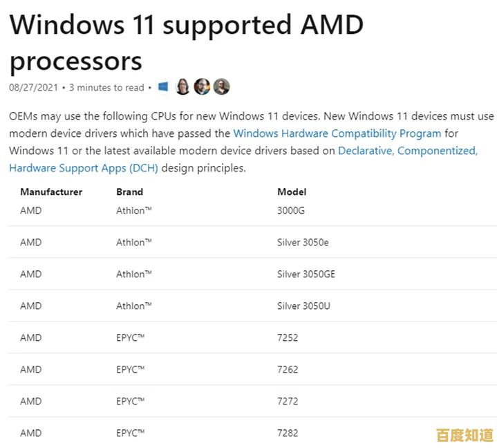Open the Windows Hardware Compatibility Program link
This screenshot has width=497, height=448.
[x=337, y=133]
